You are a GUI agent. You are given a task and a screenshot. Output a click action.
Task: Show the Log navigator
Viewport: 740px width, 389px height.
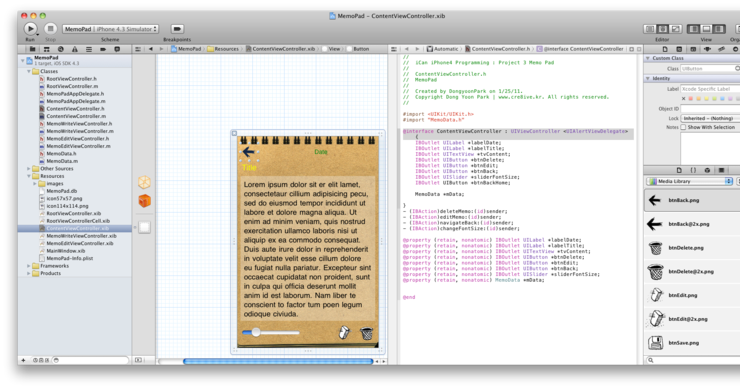117,49
